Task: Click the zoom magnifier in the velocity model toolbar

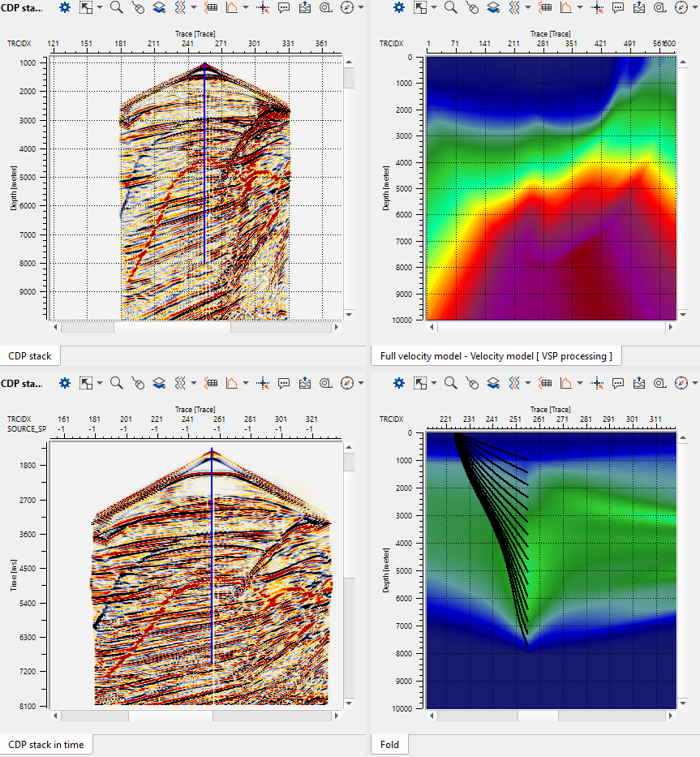Action: click(450, 8)
